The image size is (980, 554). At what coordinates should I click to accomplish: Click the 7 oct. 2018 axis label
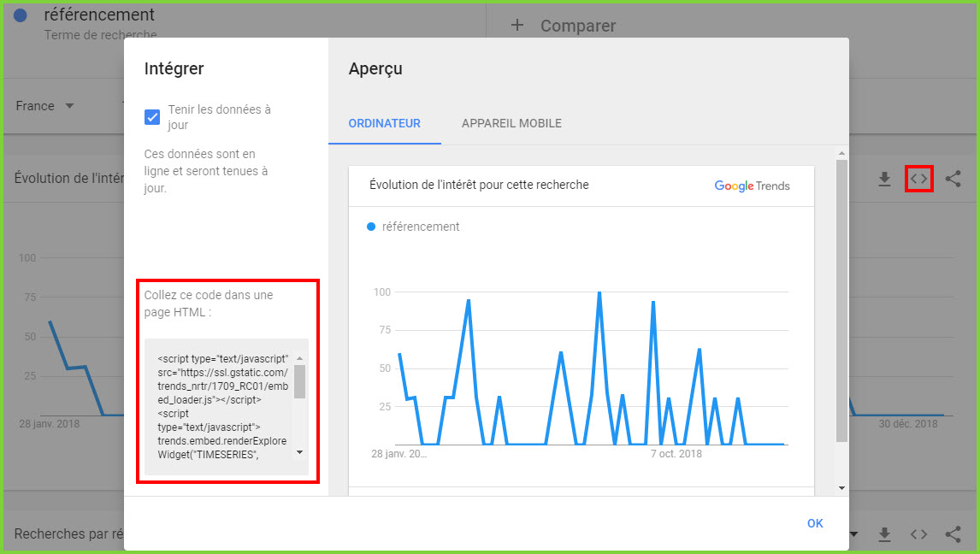pyautogui.click(x=676, y=454)
